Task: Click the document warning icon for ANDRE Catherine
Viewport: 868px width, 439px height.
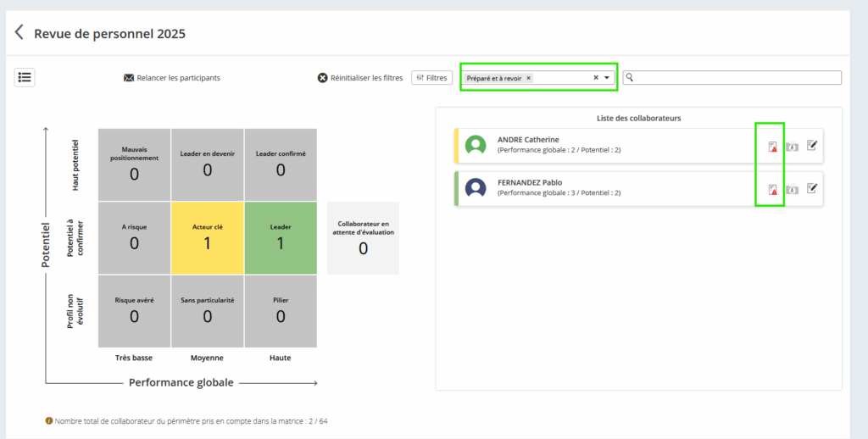Action: [772, 147]
